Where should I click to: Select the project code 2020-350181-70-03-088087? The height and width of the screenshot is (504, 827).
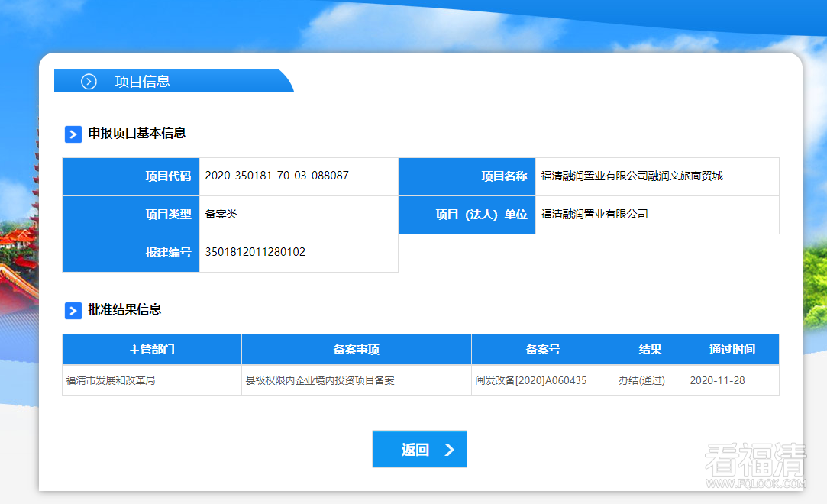click(277, 176)
